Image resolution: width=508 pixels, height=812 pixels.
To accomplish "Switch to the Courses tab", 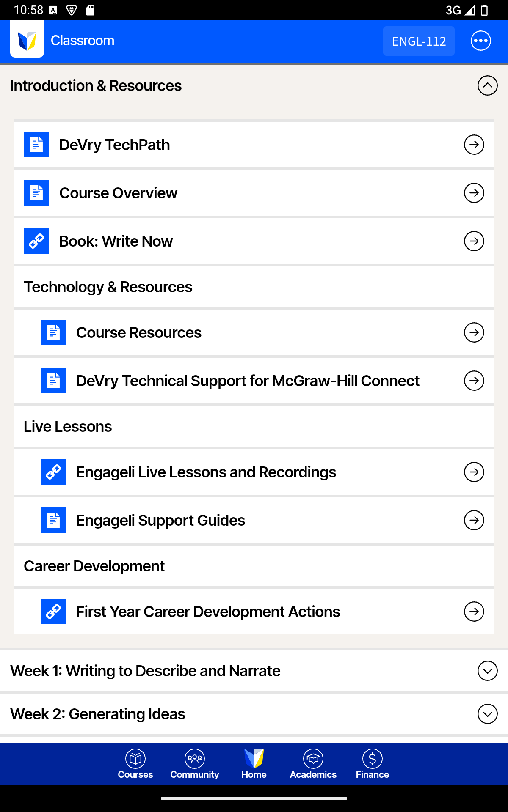I will (x=135, y=764).
